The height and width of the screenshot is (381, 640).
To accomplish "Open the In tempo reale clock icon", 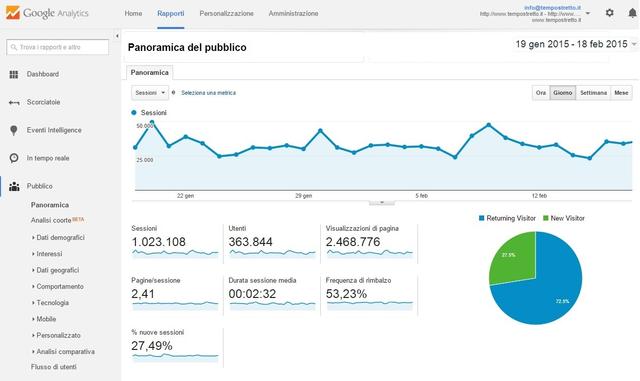I will click(14, 158).
